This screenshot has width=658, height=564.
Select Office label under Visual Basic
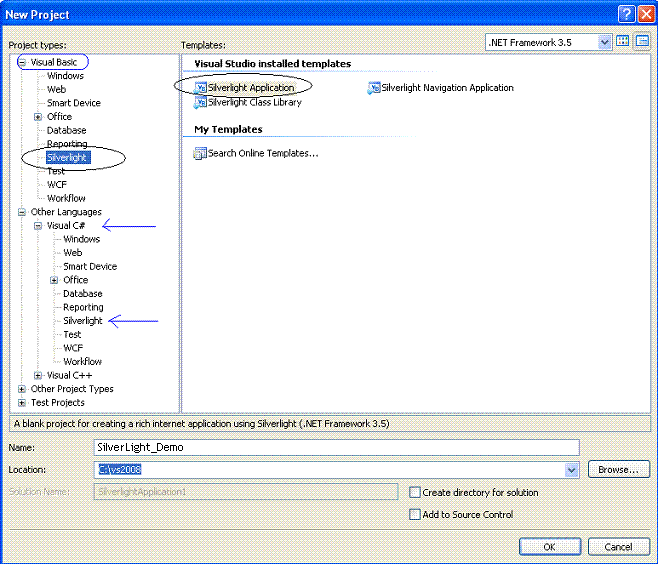60,117
